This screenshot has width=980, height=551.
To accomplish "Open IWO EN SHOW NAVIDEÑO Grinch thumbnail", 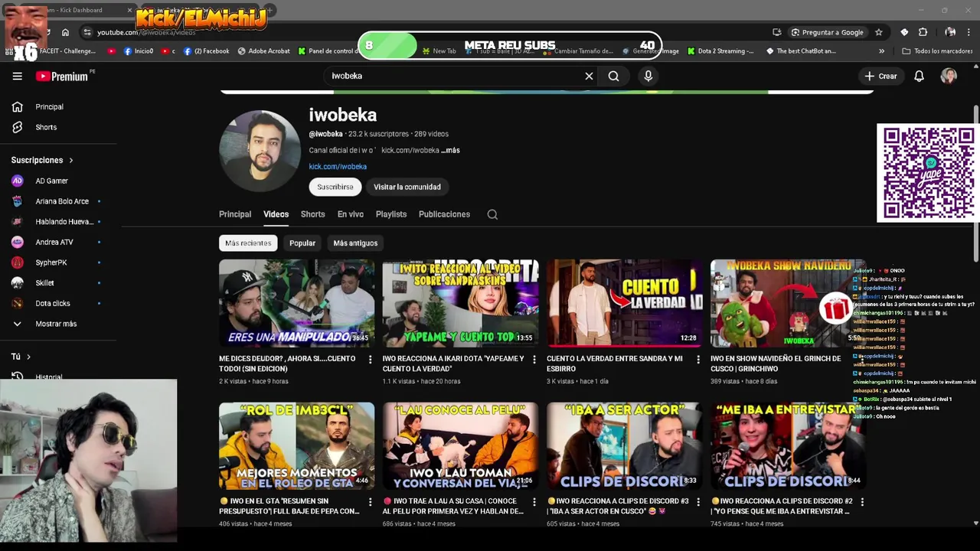I will coord(787,303).
